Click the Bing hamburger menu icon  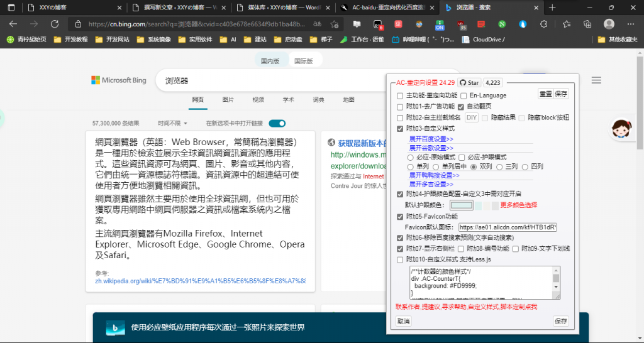[x=596, y=80]
